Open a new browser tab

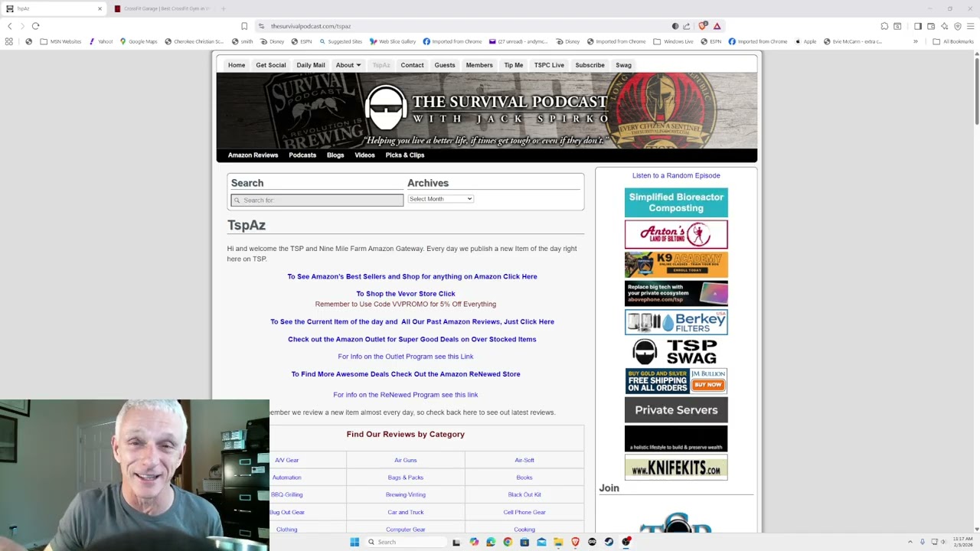tap(224, 8)
